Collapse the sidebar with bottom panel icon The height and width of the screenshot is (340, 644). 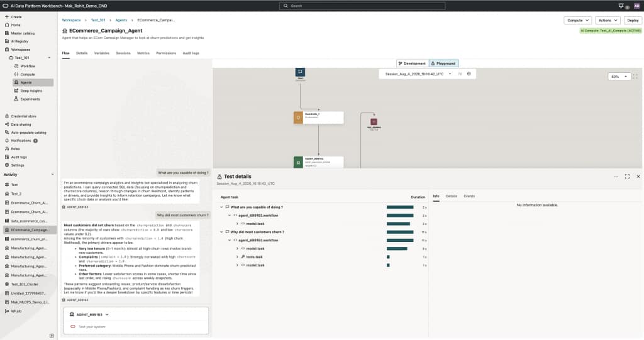52,336
